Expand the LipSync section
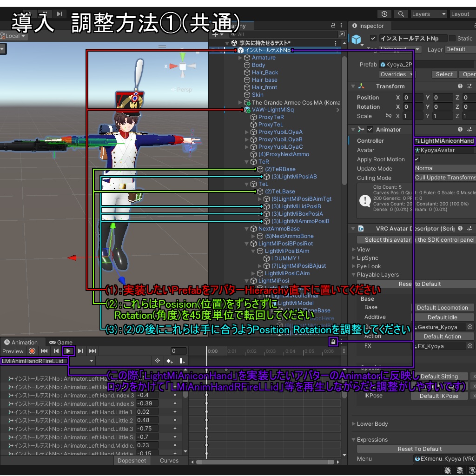The width and height of the screenshot is (476, 476). 353,258
